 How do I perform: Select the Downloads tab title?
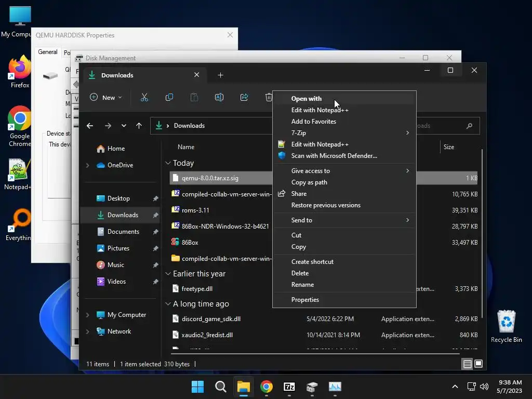point(117,75)
